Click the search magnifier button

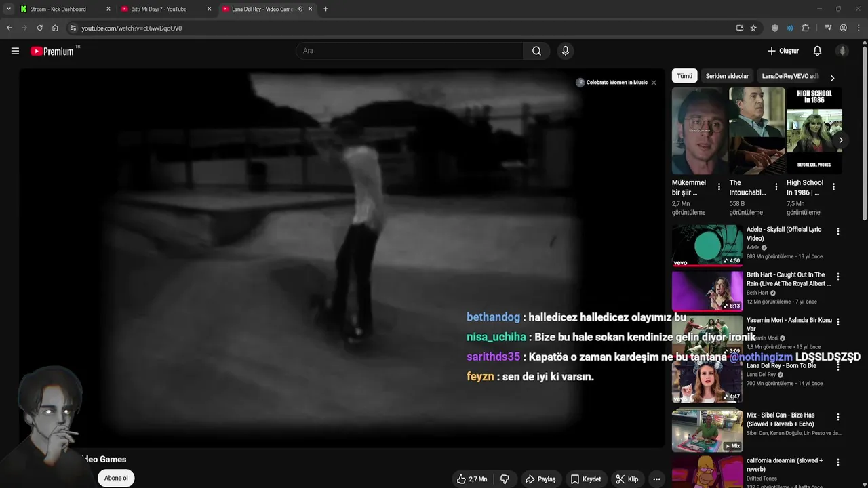536,51
